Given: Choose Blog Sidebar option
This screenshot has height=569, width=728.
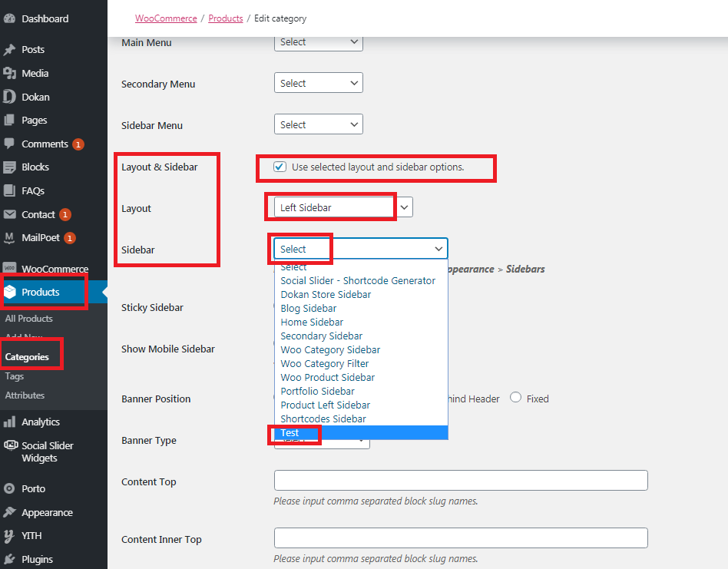Looking at the screenshot, I should [x=361, y=308].
